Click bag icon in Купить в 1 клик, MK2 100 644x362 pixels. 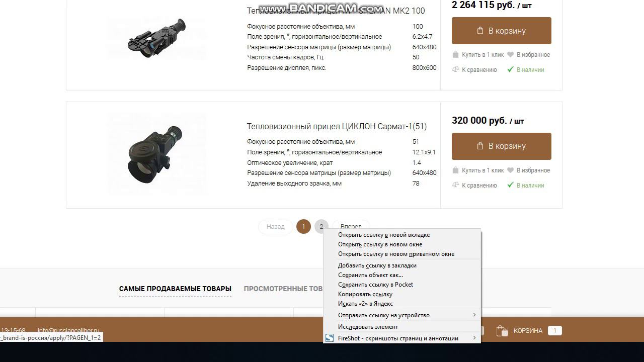coord(455,55)
